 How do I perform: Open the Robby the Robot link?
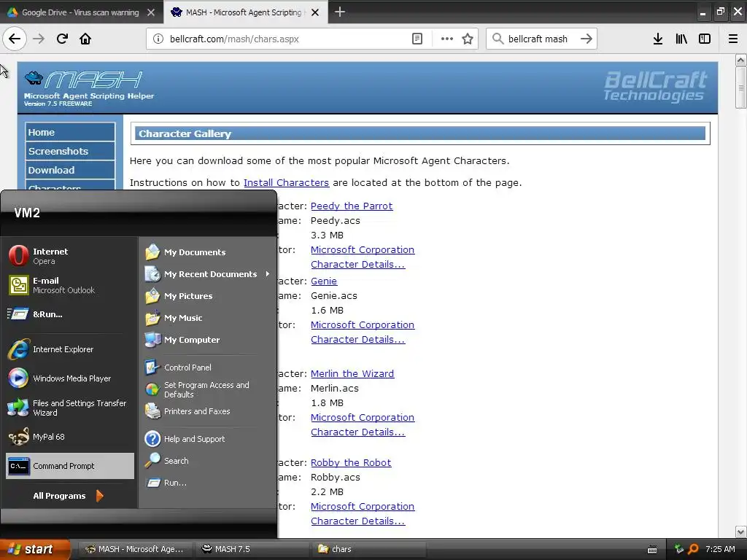(351, 463)
